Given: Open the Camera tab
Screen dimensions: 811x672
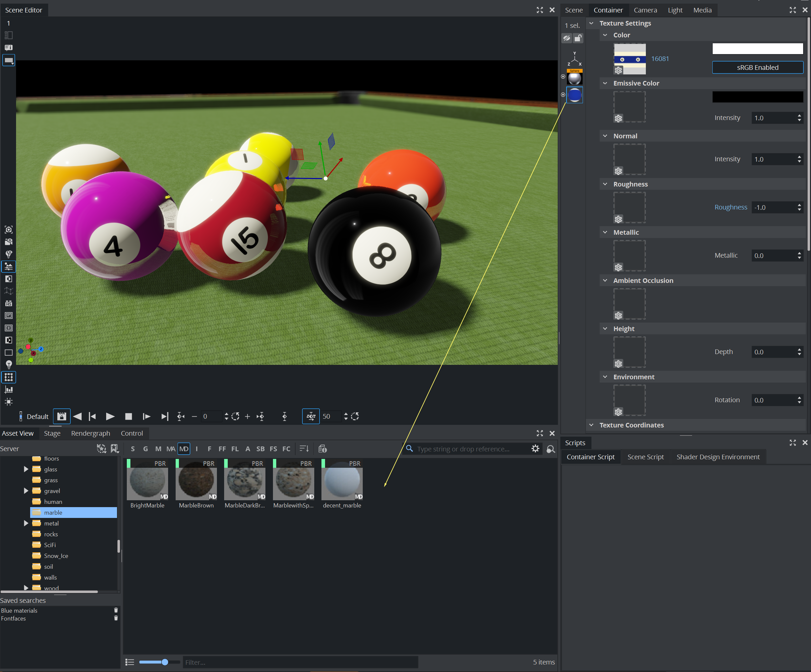Looking at the screenshot, I should pos(645,10).
